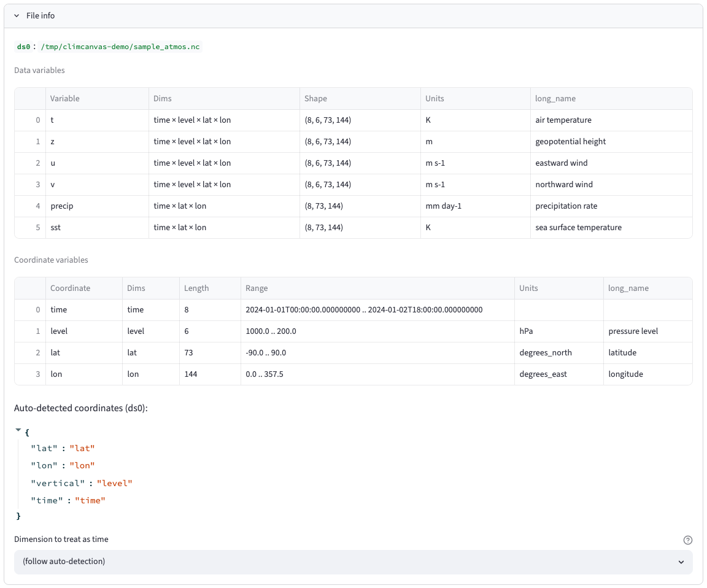The image size is (707, 588).
Task: Select the 'eastward wind' cell
Action: pyautogui.click(x=611, y=163)
